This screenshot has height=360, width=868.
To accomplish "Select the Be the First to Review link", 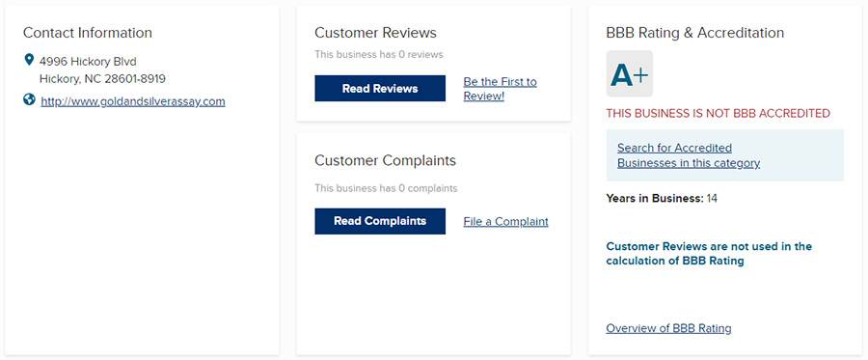I will click(x=500, y=89).
